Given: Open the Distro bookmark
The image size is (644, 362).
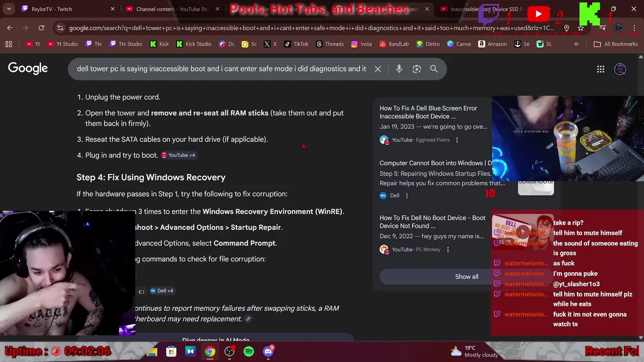Looking at the screenshot, I should coord(427,44).
